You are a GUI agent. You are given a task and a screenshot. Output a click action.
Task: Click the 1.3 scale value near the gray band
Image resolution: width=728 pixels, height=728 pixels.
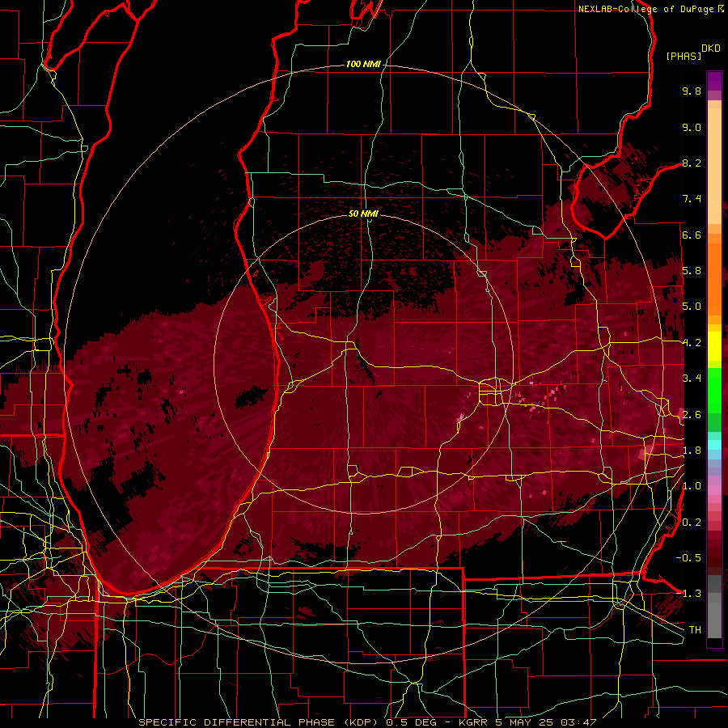(x=692, y=594)
